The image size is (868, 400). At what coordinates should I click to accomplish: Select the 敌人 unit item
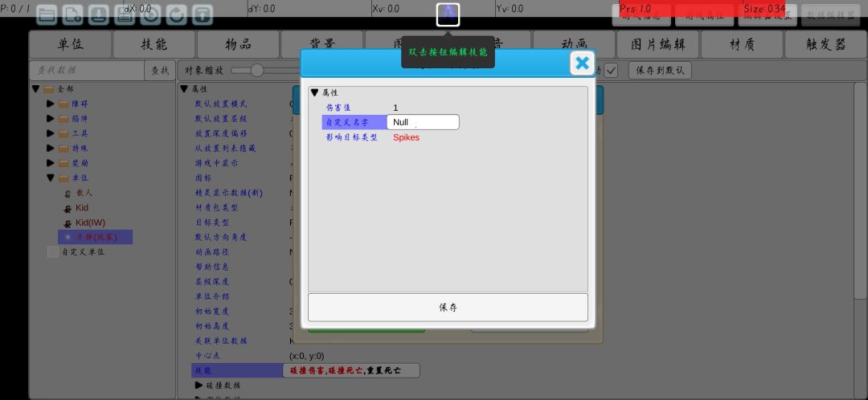tap(79, 193)
